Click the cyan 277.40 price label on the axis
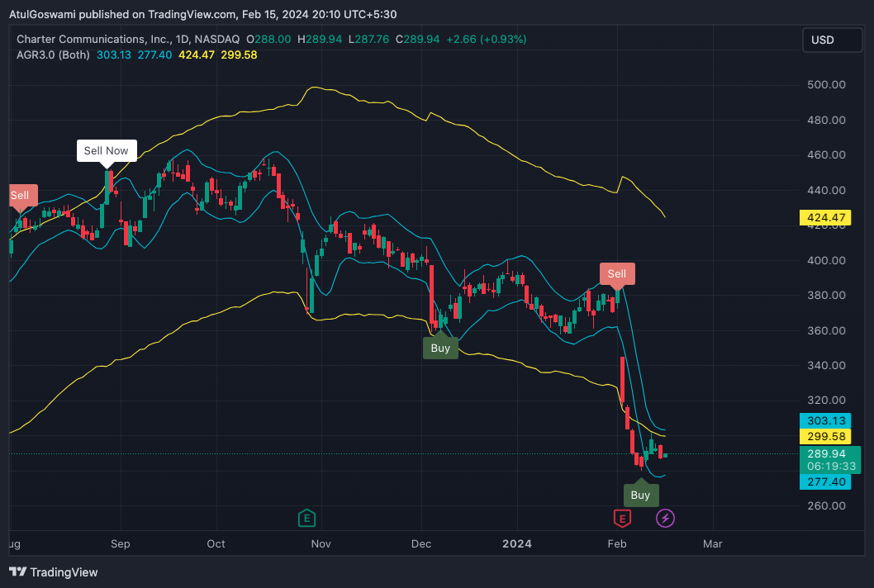The height and width of the screenshot is (588, 874). (825, 481)
